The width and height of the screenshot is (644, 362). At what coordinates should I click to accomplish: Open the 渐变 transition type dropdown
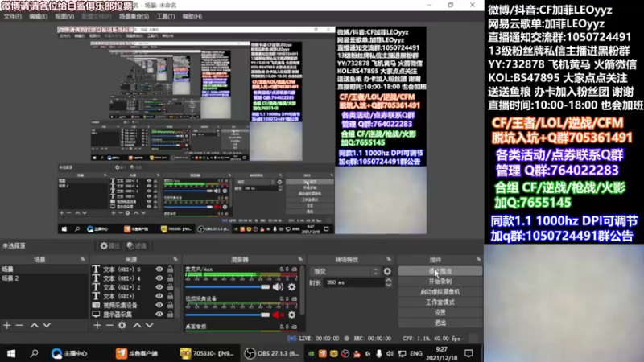click(x=346, y=271)
